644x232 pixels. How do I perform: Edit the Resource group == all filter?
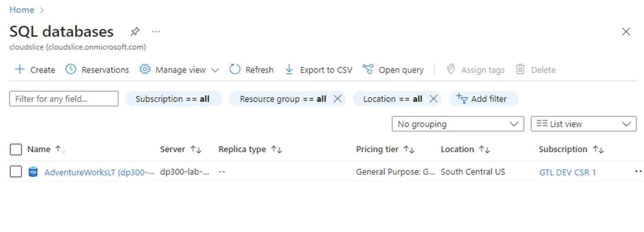coord(283,99)
